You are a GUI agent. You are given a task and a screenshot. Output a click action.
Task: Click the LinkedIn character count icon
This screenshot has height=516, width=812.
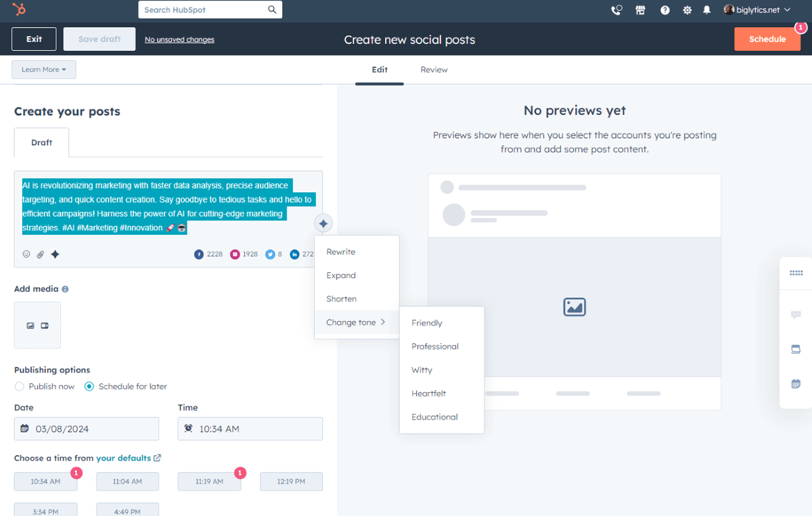[x=294, y=255]
